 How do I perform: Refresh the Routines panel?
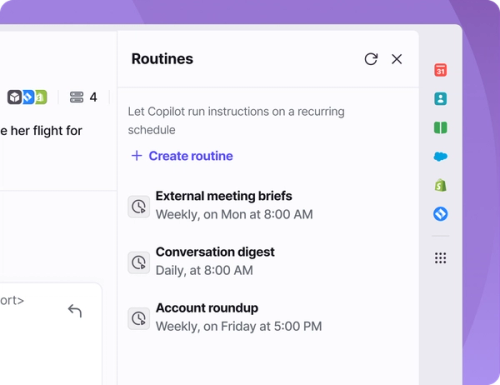(371, 59)
